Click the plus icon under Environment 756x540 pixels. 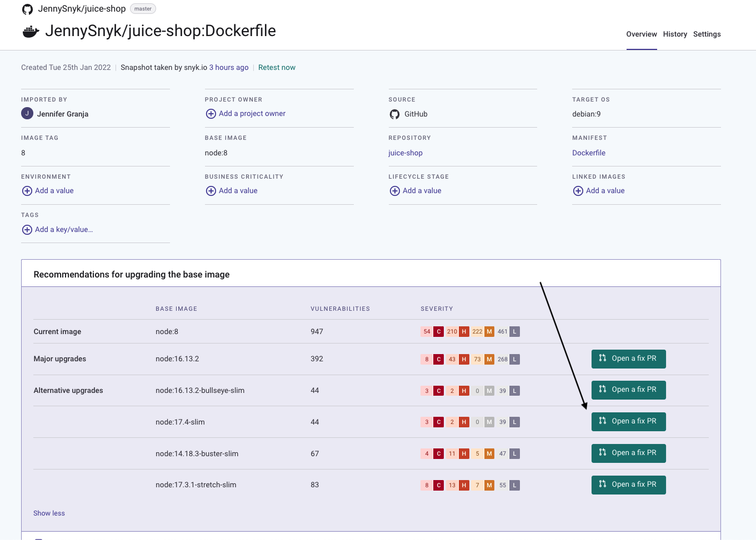[x=27, y=191]
